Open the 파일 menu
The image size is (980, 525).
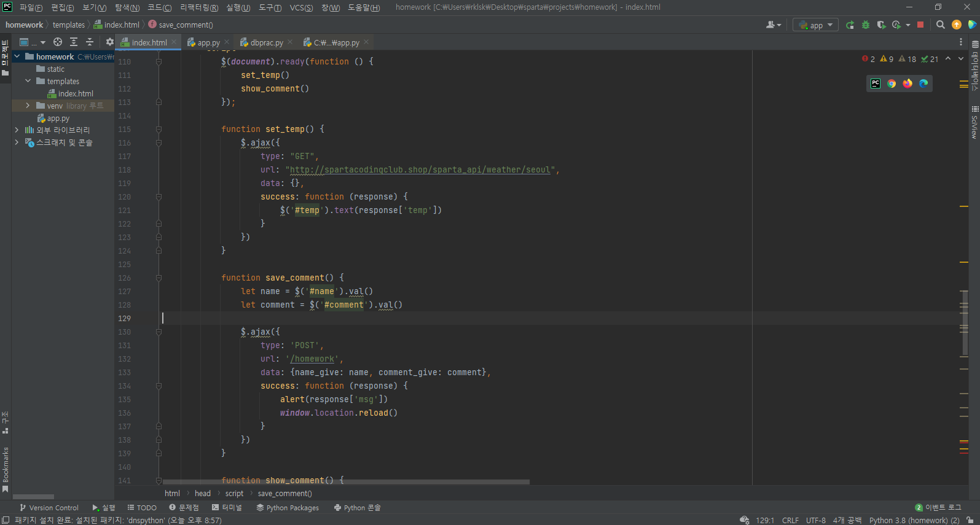pos(31,7)
